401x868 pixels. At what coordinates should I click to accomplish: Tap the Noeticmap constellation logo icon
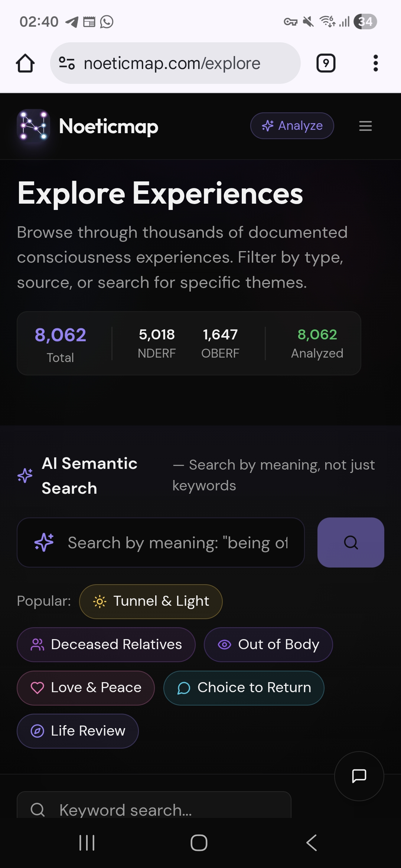coord(33,126)
